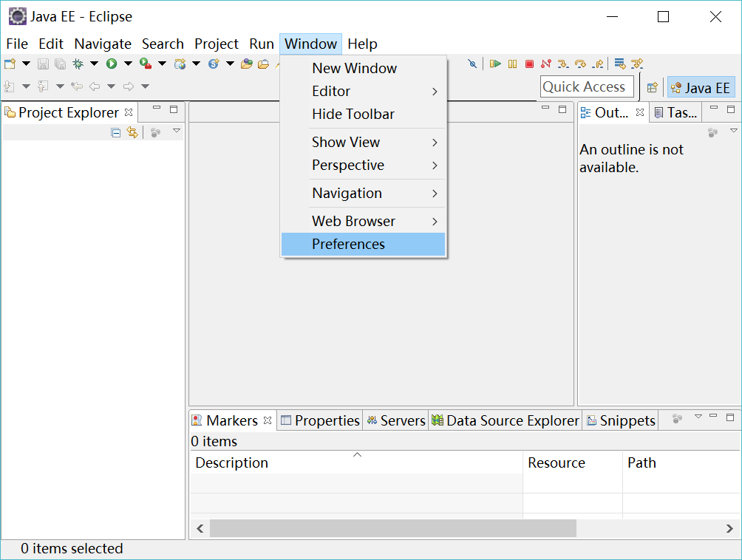This screenshot has width=742, height=560.
Task: Close the Markers tab
Action: [x=268, y=420]
